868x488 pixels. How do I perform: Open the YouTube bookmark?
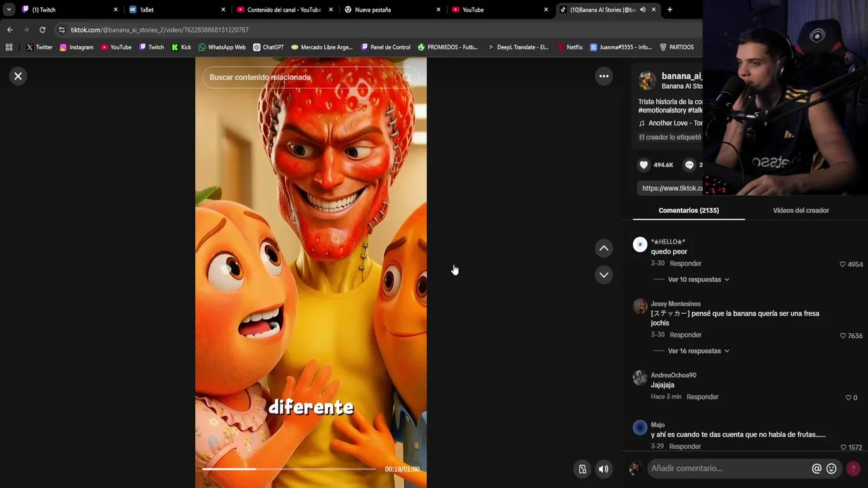click(116, 47)
